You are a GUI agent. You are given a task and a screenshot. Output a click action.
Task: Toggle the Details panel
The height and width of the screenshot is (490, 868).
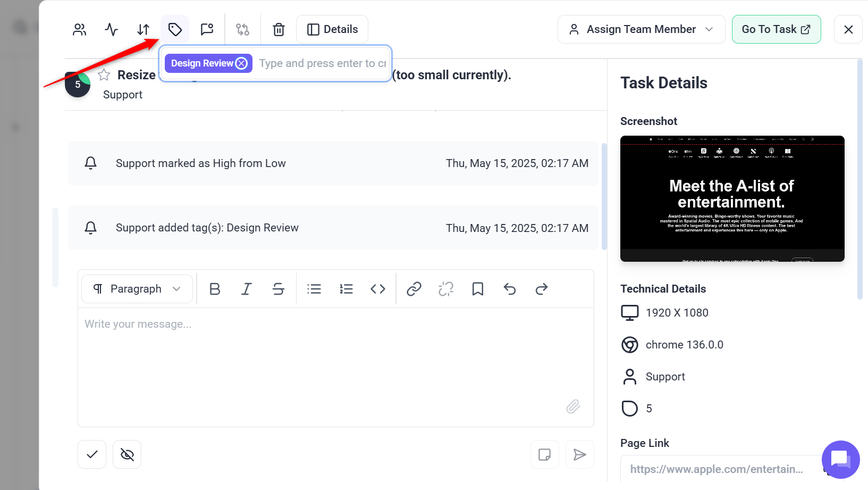332,29
